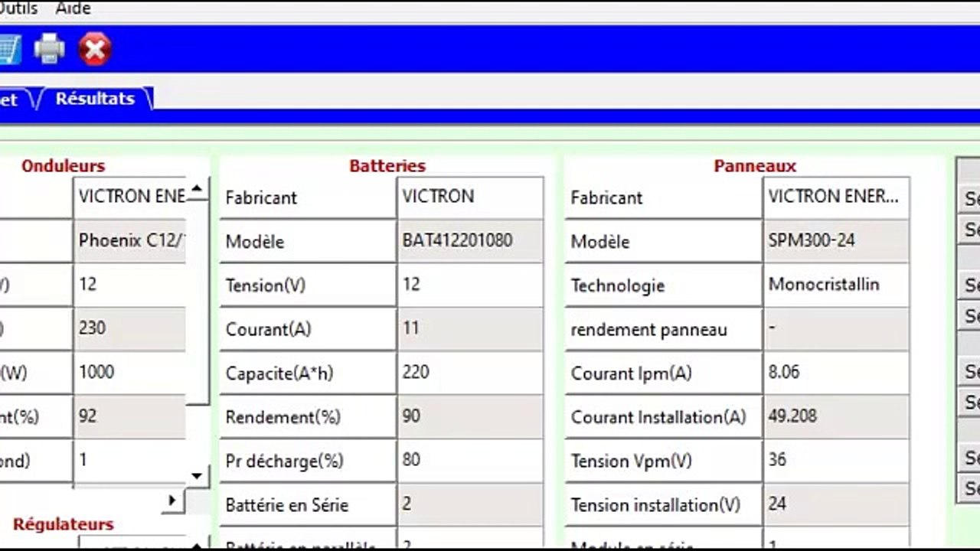Screen dimensions: 980x551
Task: Select the SPM300-24 model cell
Action: click(x=836, y=241)
